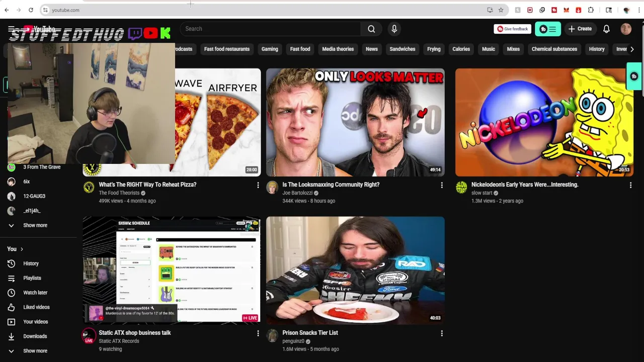Open Static ATX Records live avatar
This screenshot has width=644, height=362.
[x=89, y=336]
